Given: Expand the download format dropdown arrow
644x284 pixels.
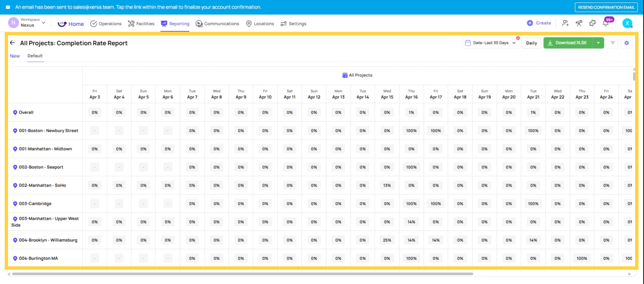Looking at the screenshot, I should tap(598, 43).
